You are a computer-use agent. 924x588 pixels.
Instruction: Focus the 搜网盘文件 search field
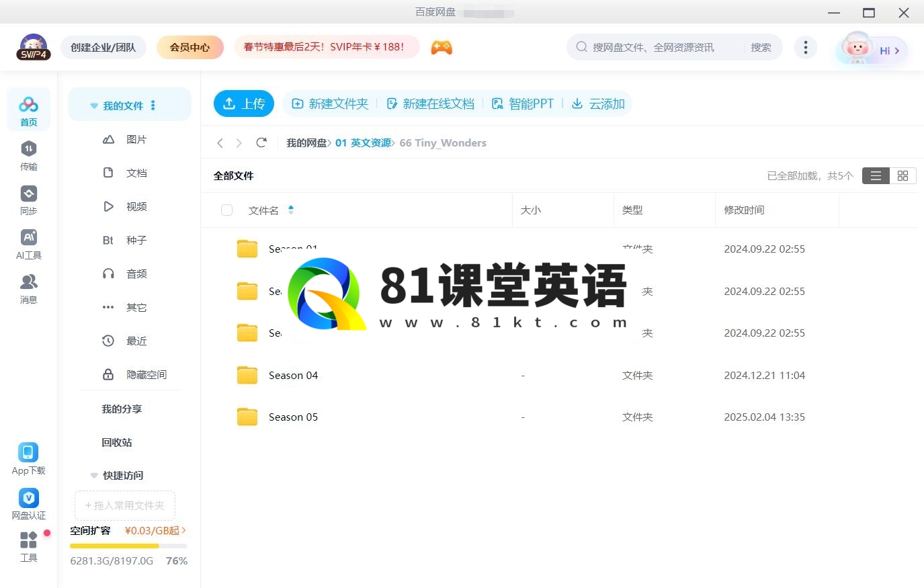pyautogui.click(x=655, y=47)
